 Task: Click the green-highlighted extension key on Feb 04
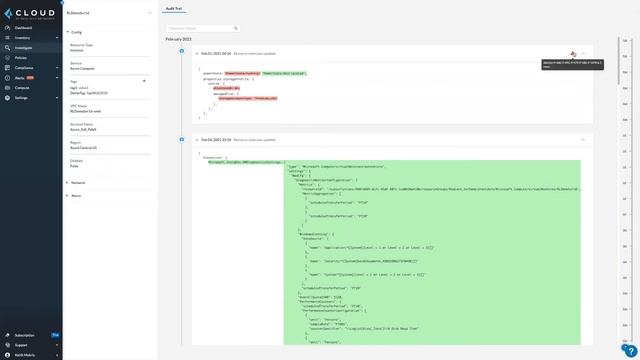click(246, 162)
